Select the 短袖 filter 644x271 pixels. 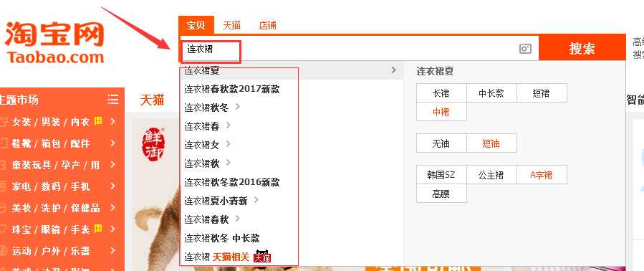pos(491,143)
